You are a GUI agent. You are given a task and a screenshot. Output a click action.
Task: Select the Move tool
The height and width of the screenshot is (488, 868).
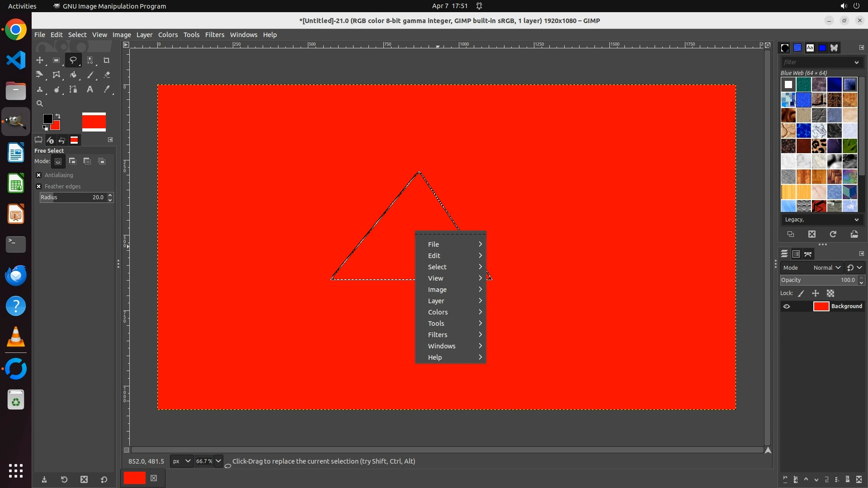coord(40,60)
